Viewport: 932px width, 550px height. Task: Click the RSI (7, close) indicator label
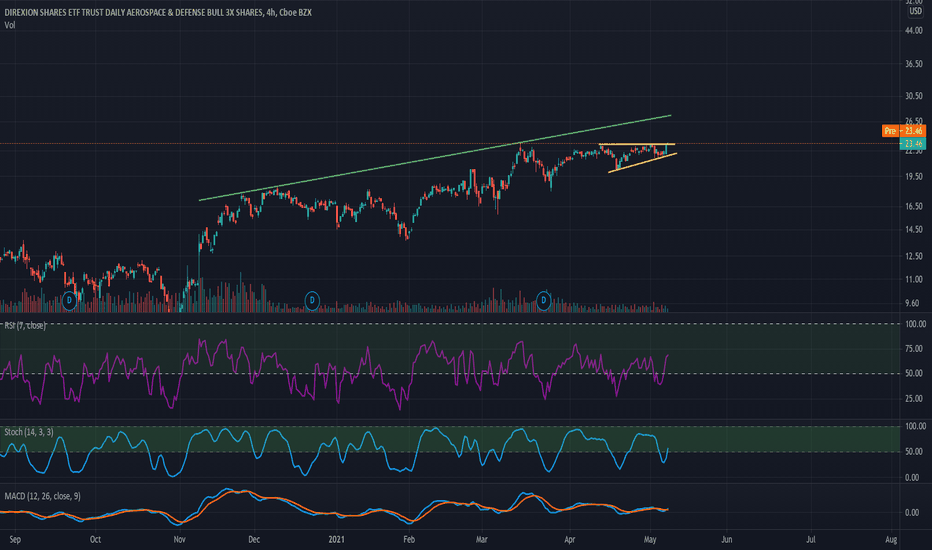tap(24, 325)
